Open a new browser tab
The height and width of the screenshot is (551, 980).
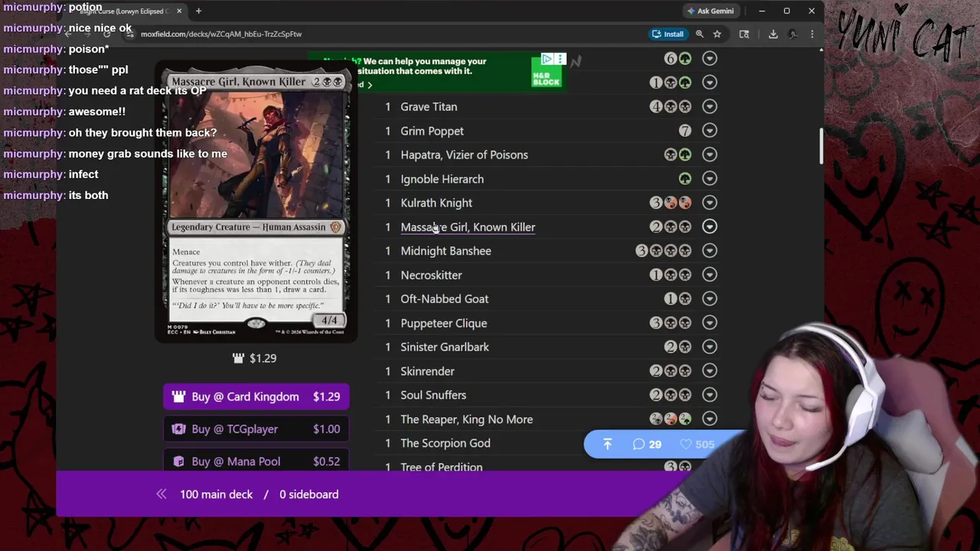[198, 11]
